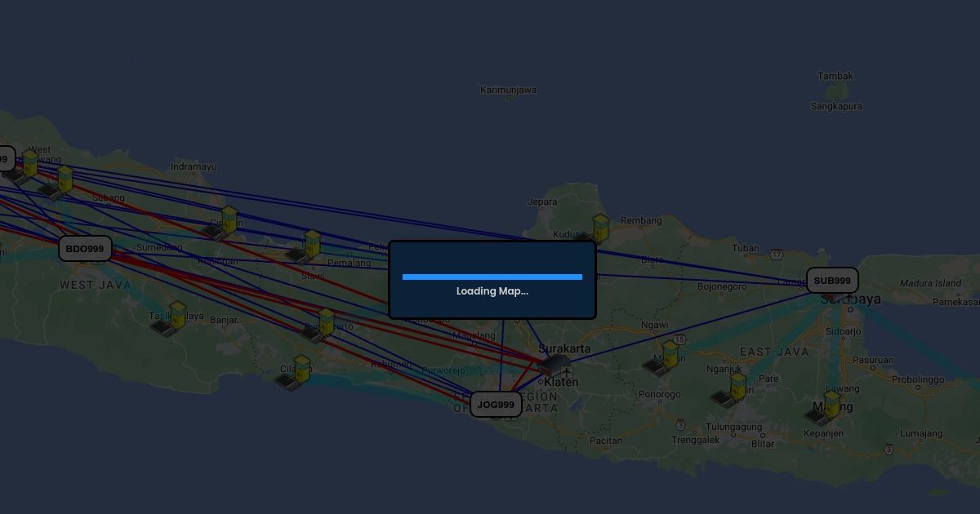Click the station icon near Kediri
This screenshot has width=980, height=514.
coord(732,390)
